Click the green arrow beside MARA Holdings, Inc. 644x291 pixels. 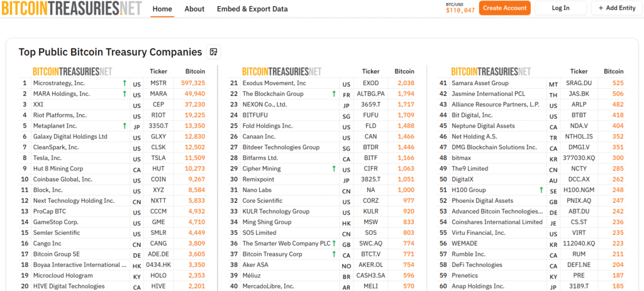click(125, 94)
